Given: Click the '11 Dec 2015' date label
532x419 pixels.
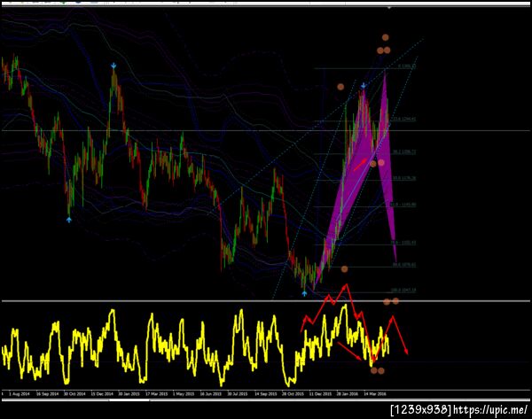Looking at the screenshot, I should pyautogui.click(x=320, y=394).
